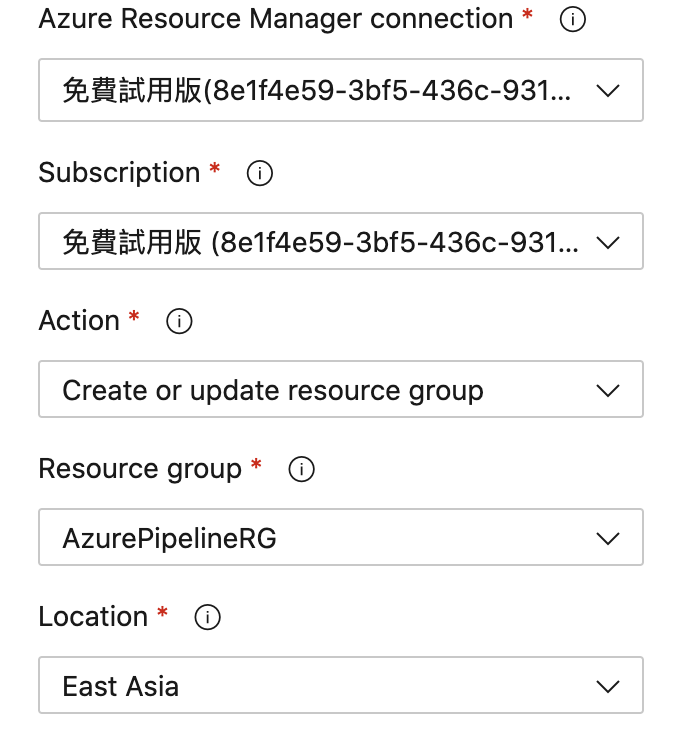Click the 'Resource group' field label
674x736 pixels.
140,469
